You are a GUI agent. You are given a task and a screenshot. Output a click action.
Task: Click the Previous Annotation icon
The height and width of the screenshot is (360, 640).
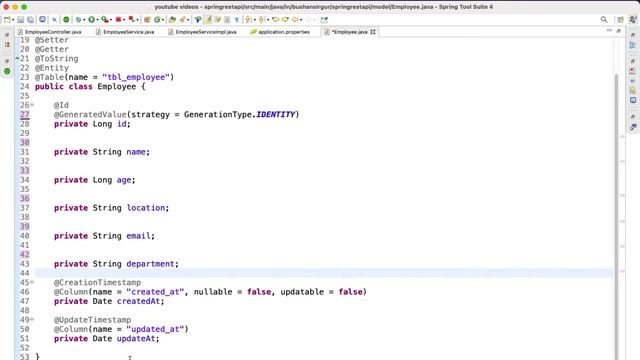tap(261, 20)
